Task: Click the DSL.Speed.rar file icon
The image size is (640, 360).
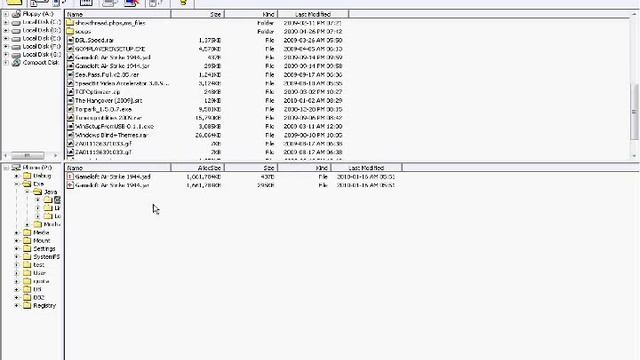Action: (70, 40)
